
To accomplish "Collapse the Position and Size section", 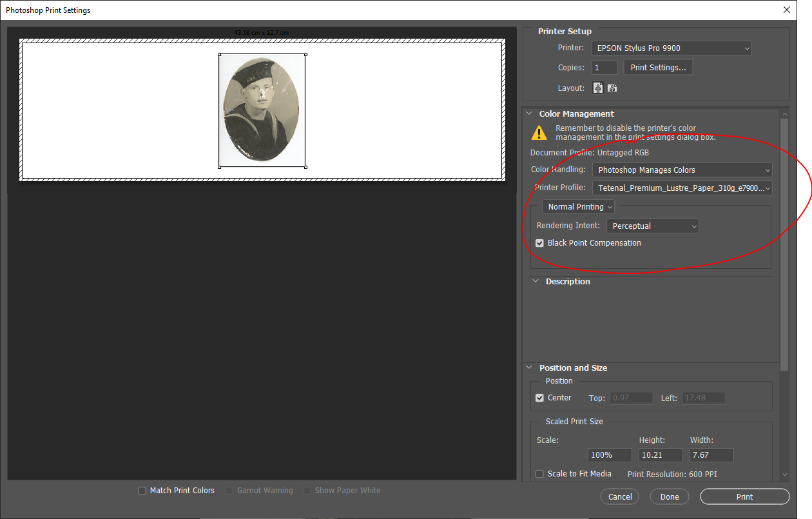I will 530,368.
